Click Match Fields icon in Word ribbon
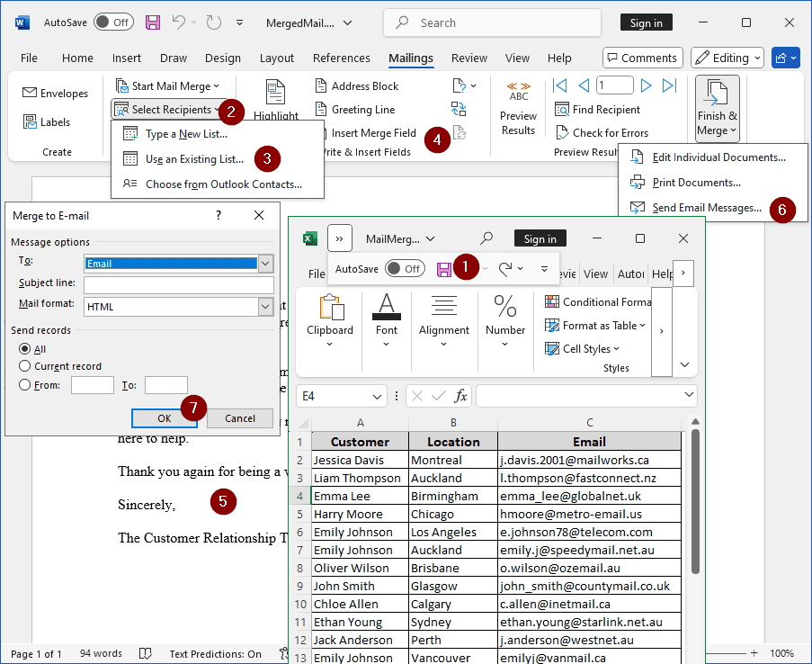This screenshot has height=664, width=812. [459, 109]
